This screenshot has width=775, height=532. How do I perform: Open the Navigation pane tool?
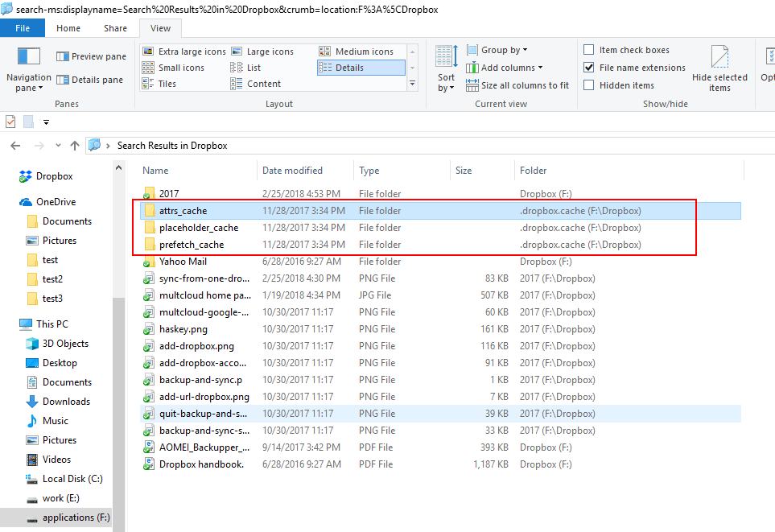tap(28, 71)
